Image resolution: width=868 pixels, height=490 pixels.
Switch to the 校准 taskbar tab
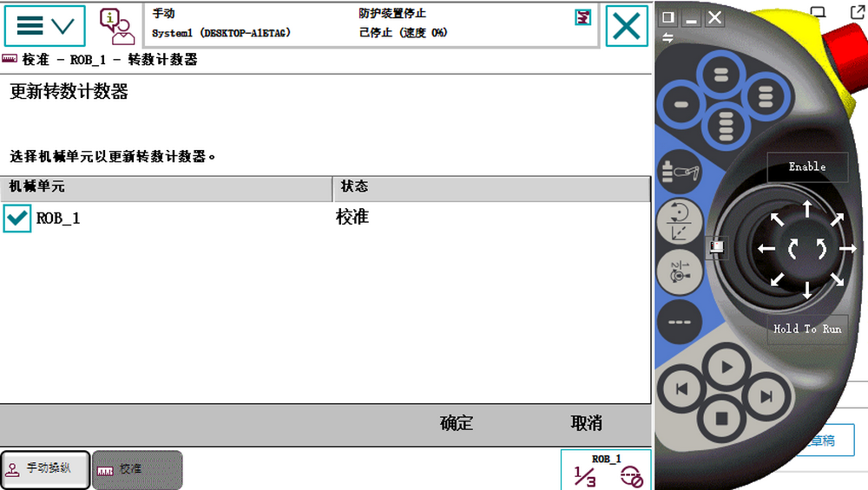(137, 469)
